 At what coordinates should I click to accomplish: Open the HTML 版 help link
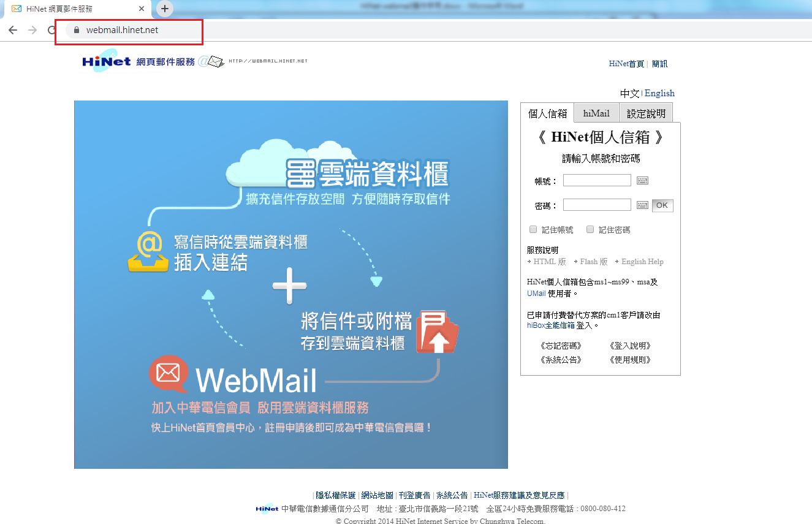click(x=549, y=262)
